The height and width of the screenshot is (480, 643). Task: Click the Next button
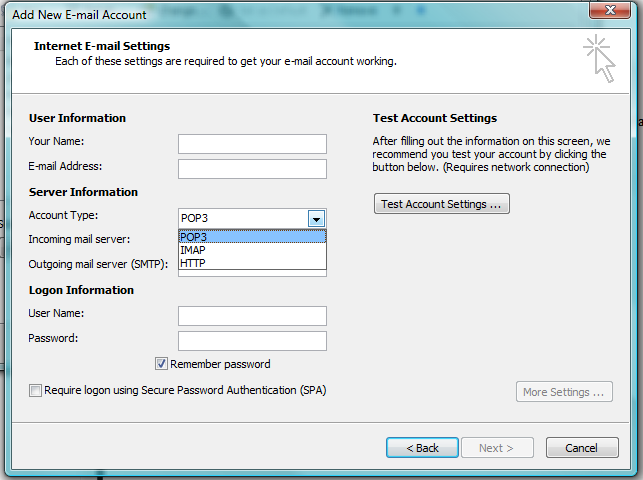pyautogui.click(x=497, y=448)
